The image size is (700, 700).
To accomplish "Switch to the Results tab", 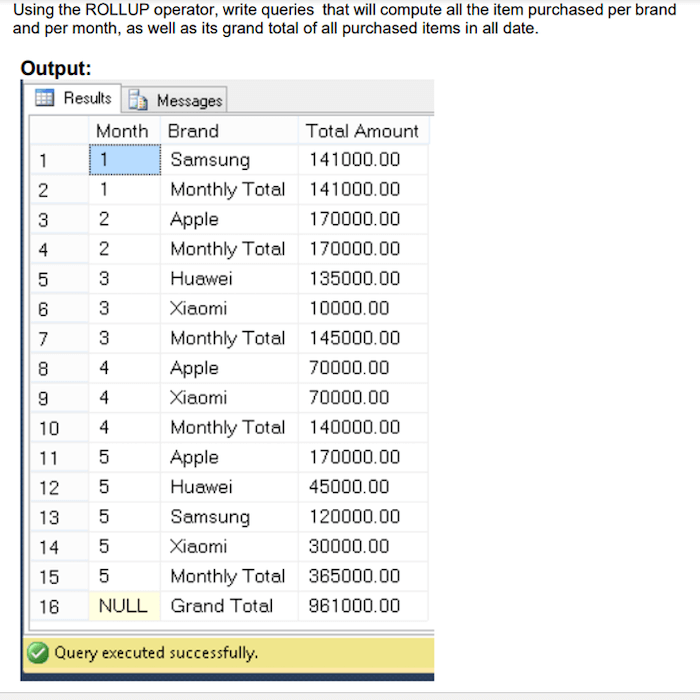I will [73, 98].
